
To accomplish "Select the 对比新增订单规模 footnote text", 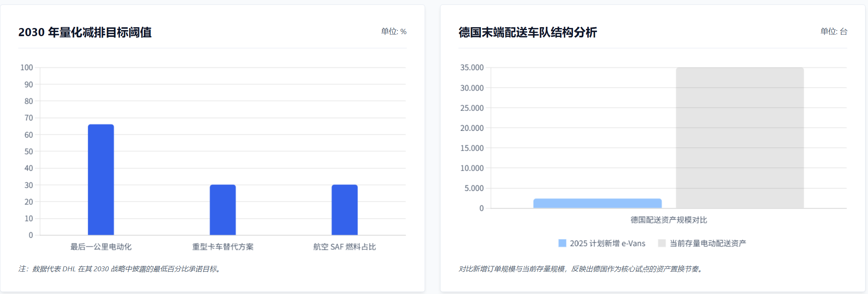I will click(581, 269).
